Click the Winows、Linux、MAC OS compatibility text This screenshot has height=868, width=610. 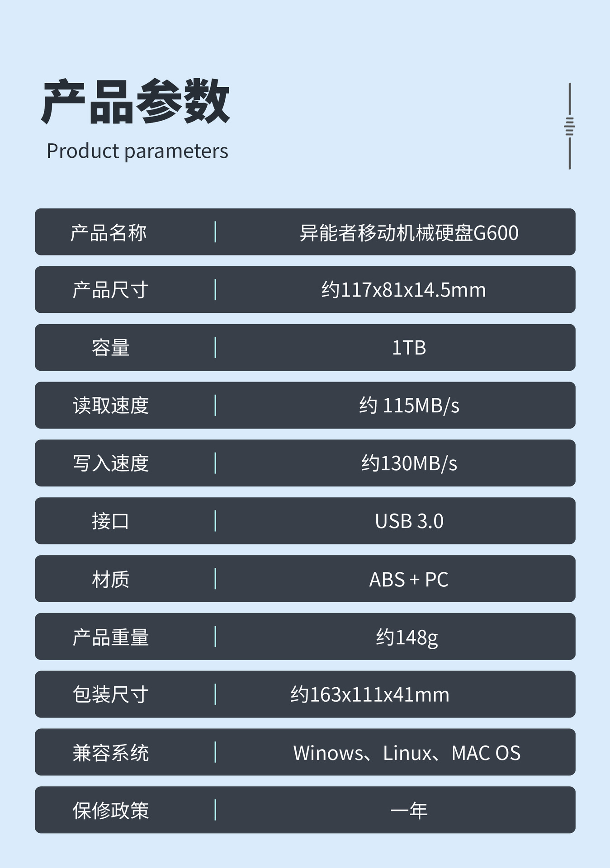(x=407, y=753)
